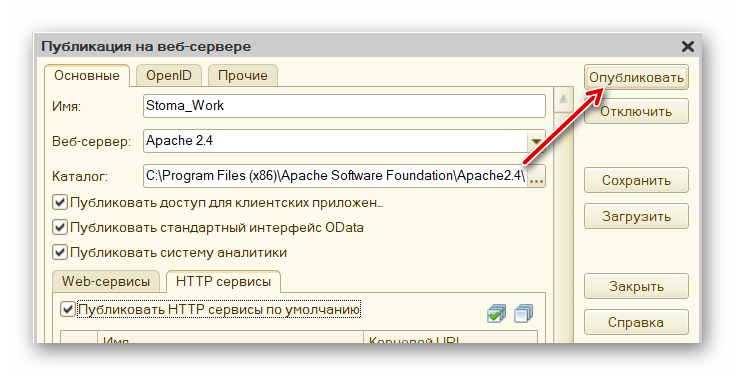The width and height of the screenshot is (734, 375).
Task: Check all HTTP services icon
Action: [496, 313]
